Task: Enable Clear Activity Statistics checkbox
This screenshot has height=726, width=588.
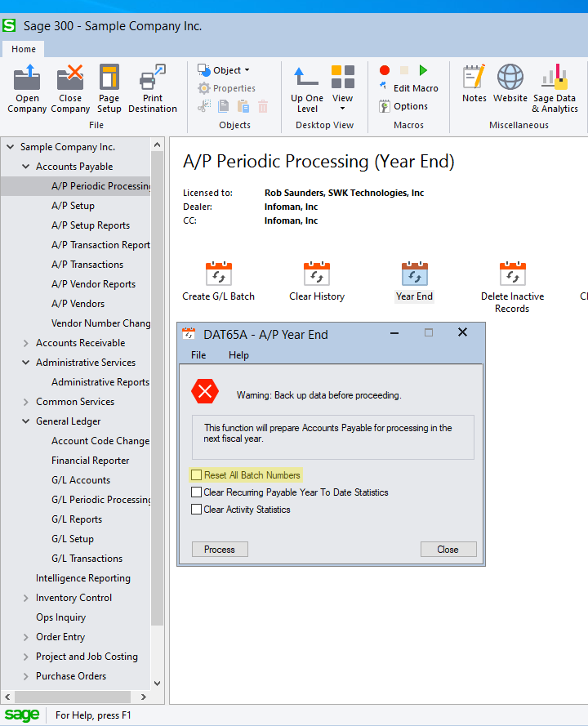Action: tap(196, 510)
